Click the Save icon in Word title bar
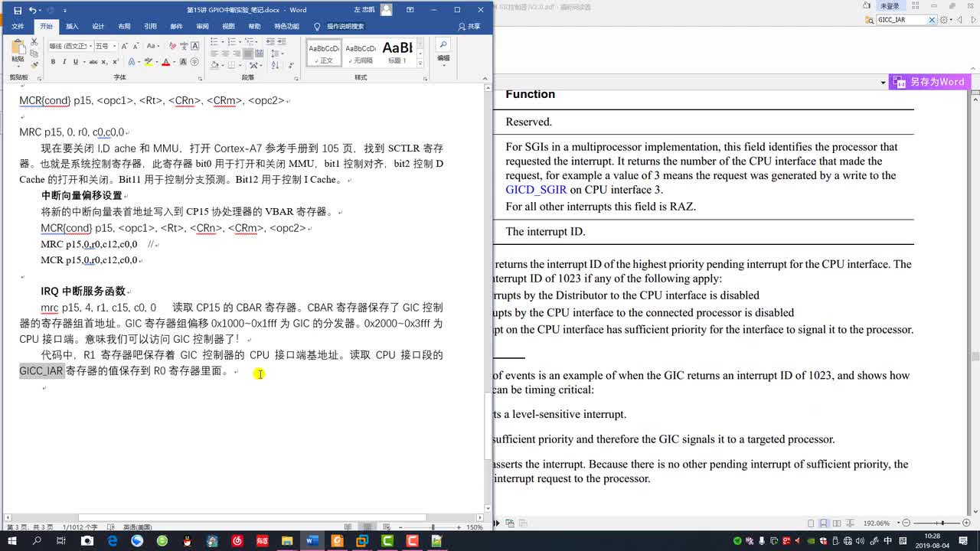 (17, 10)
